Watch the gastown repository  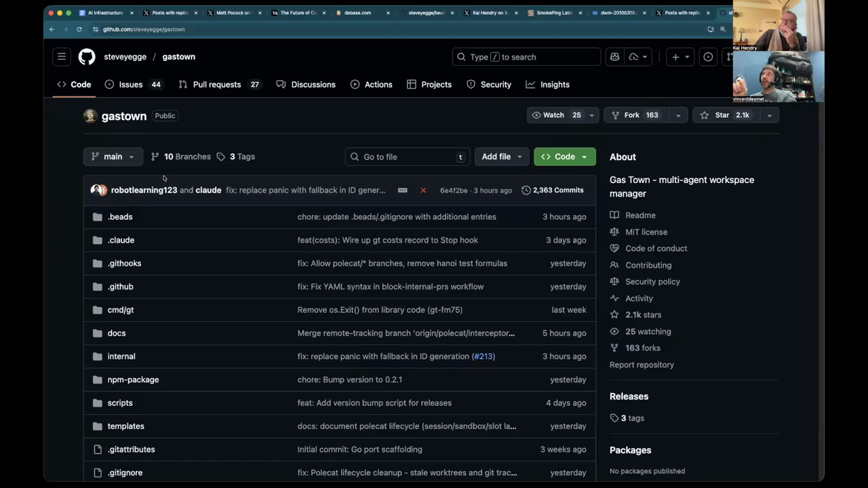[553, 115]
